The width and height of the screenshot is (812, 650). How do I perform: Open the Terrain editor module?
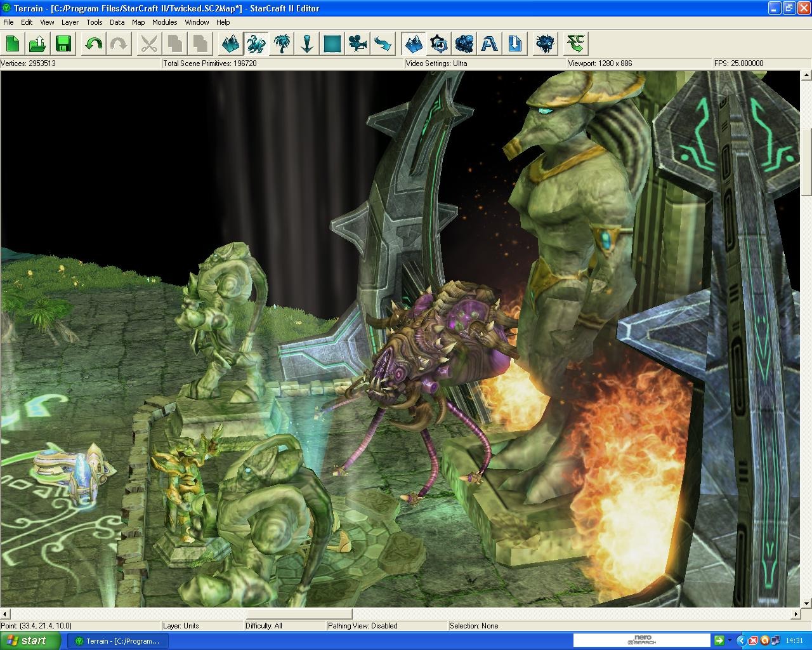click(413, 44)
